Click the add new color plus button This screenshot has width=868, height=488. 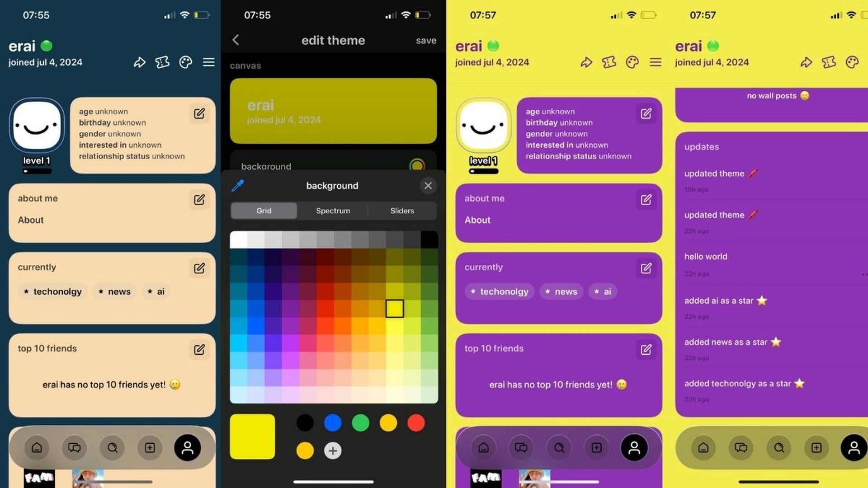point(333,450)
